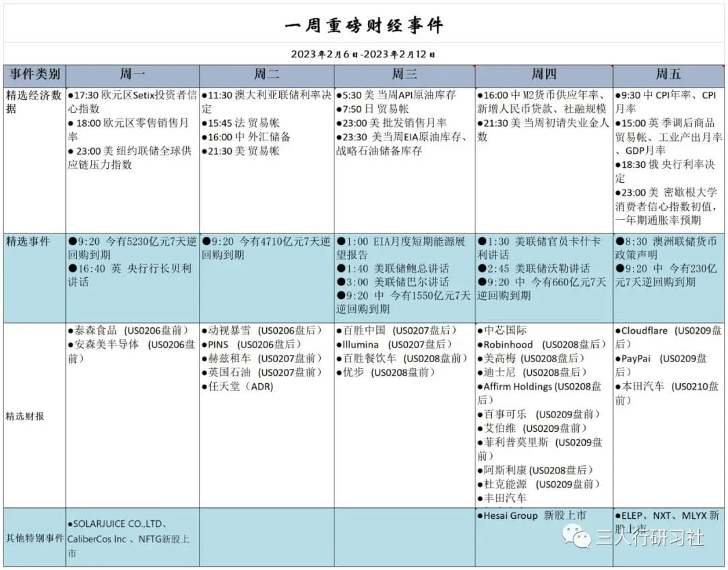Click 优步 (US0208盘前)
This screenshot has height=570, width=728.
(386, 372)
